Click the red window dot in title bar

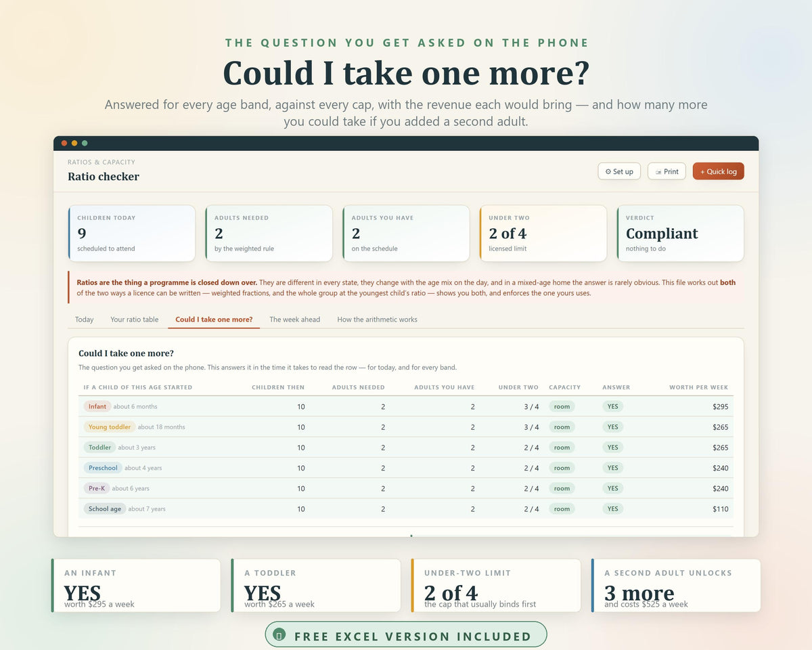(64, 143)
